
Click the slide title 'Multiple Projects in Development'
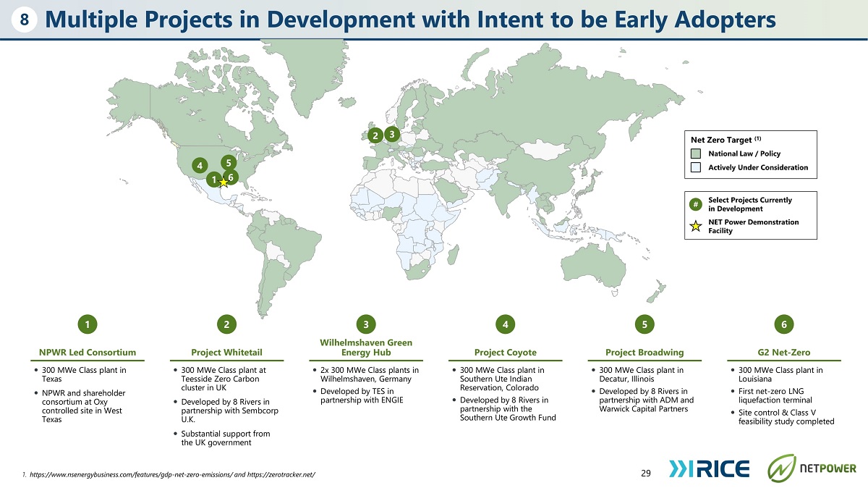[x=410, y=21]
